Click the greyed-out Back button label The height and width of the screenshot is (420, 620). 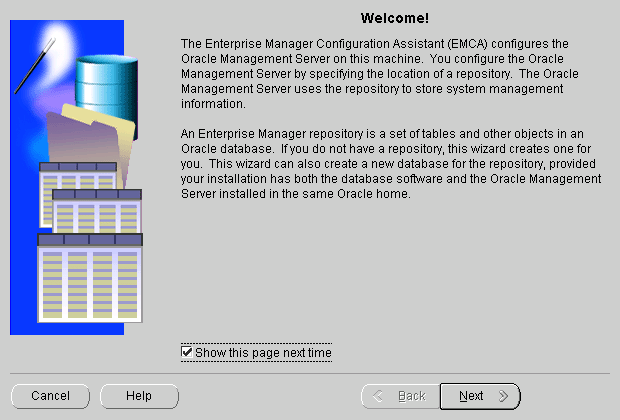click(411, 396)
